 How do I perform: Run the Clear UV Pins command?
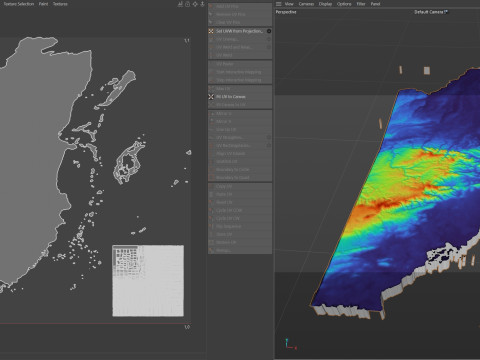pyautogui.click(x=240, y=22)
